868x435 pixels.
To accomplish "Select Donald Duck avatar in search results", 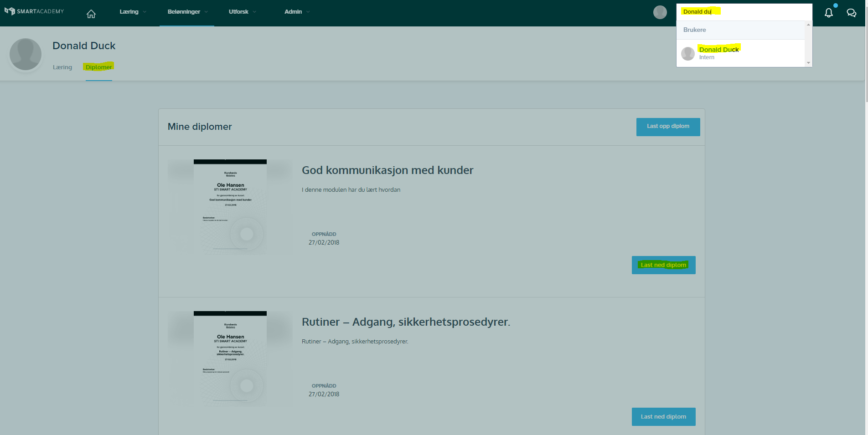I will click(687, 54).
